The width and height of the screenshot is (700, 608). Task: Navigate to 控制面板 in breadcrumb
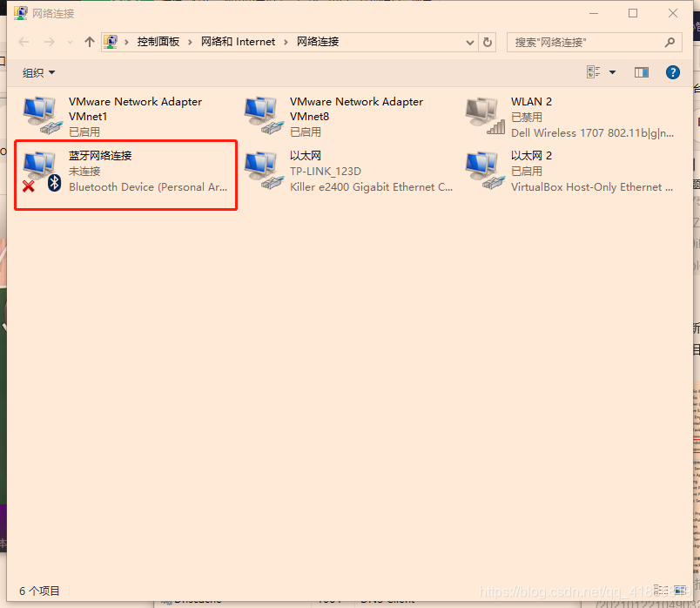tap(158, 42)
